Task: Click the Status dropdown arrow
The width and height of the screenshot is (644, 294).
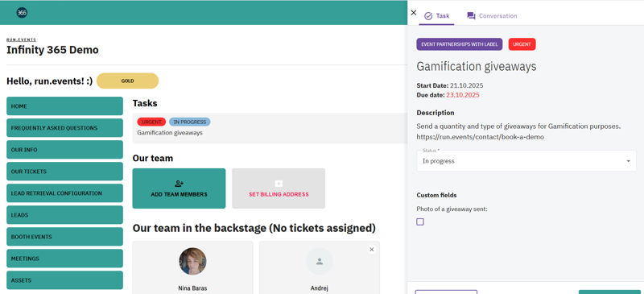Action: (628, 161)
